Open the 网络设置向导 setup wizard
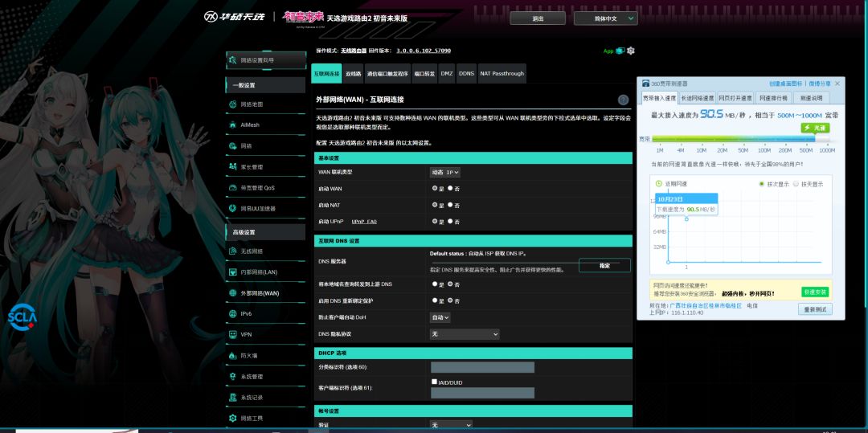 (266, 60)
